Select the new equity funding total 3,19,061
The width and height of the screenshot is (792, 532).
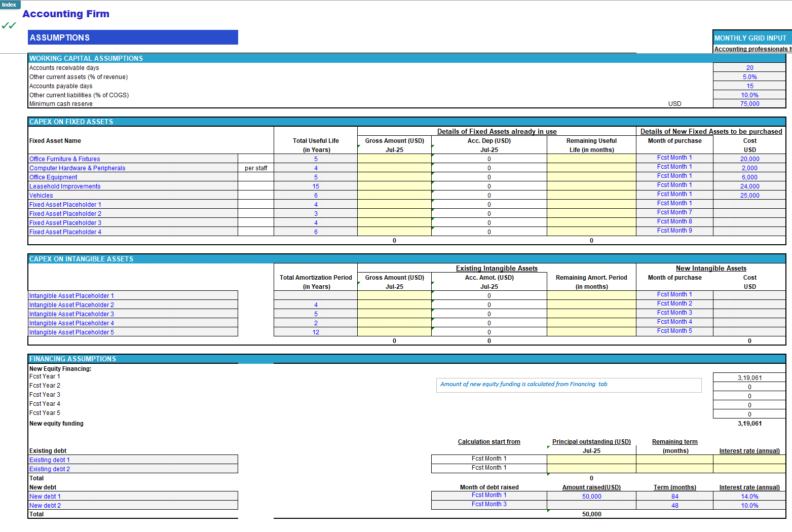click(x=749, y=424)
